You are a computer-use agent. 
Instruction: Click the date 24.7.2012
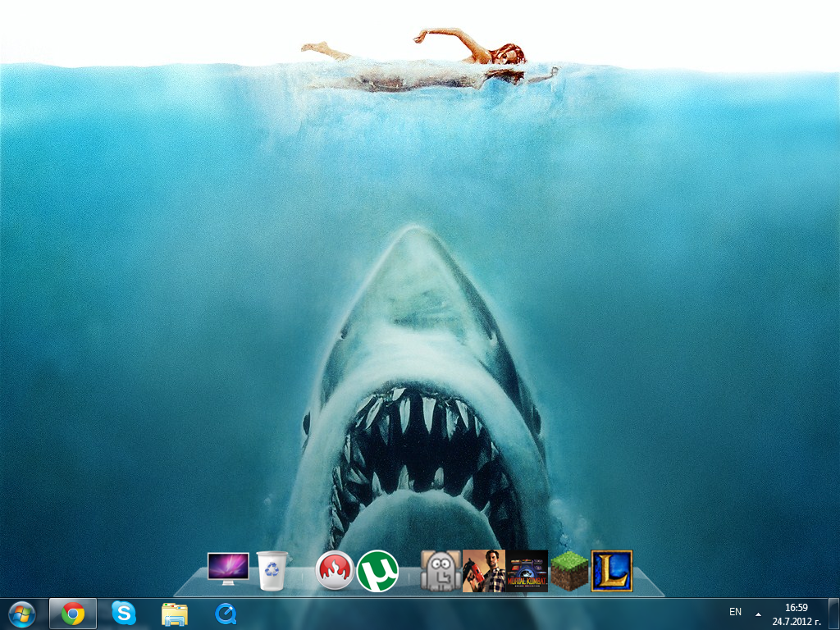[796, 622]
